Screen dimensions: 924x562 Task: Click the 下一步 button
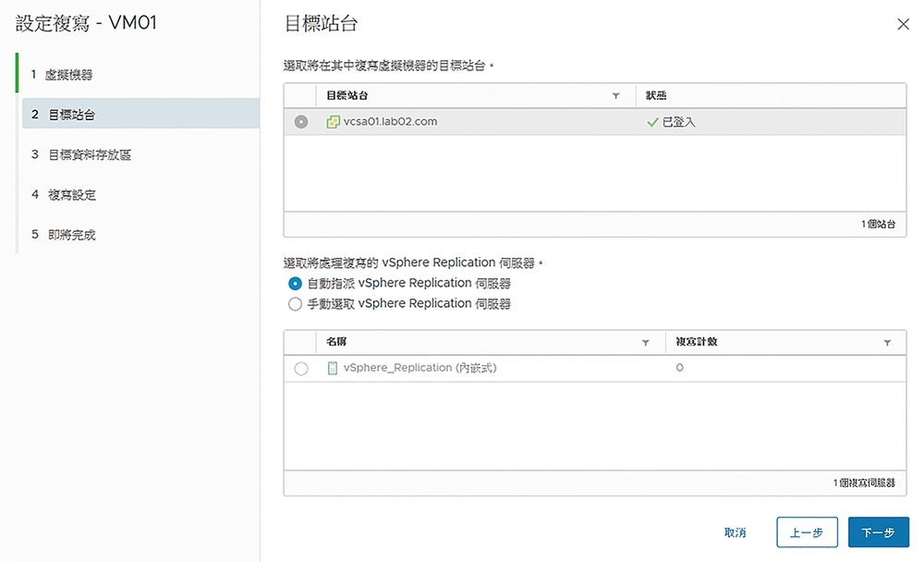point(878,532)
